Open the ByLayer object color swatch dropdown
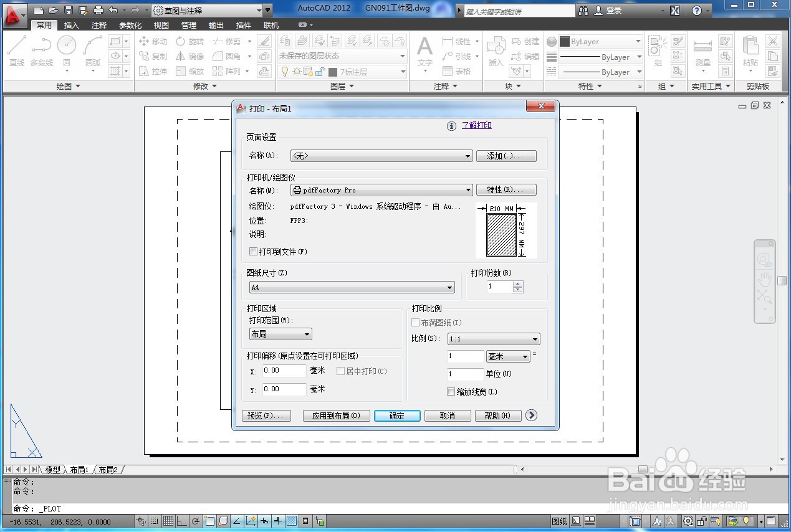Viewport: 791px width, 532px height. click(x=600, y=41)
